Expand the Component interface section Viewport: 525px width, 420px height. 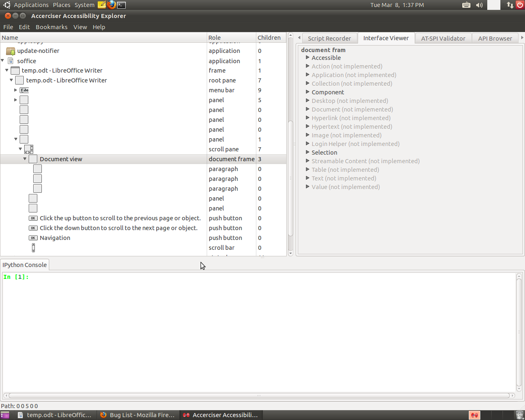pos(308,92)
